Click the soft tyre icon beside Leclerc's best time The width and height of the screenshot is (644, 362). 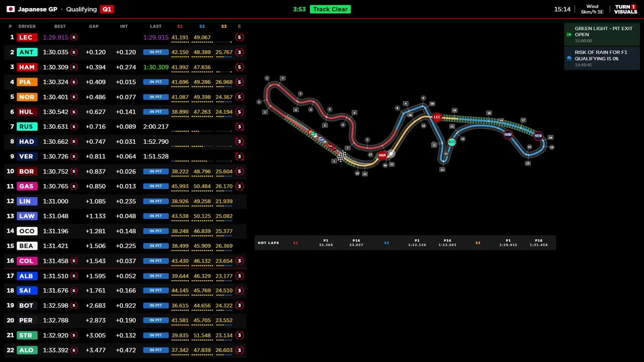click(73, 37)
